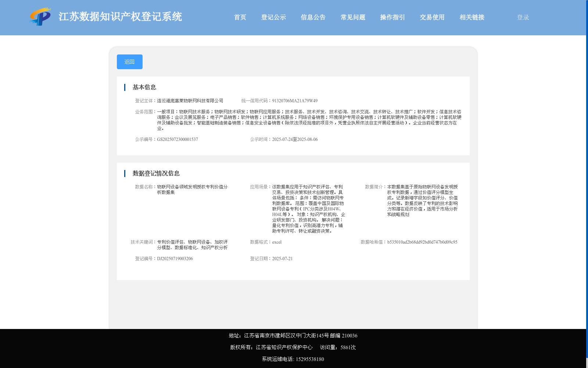
Task: Click the 基本信息 section heading
Action: click(x=144, y=87)
